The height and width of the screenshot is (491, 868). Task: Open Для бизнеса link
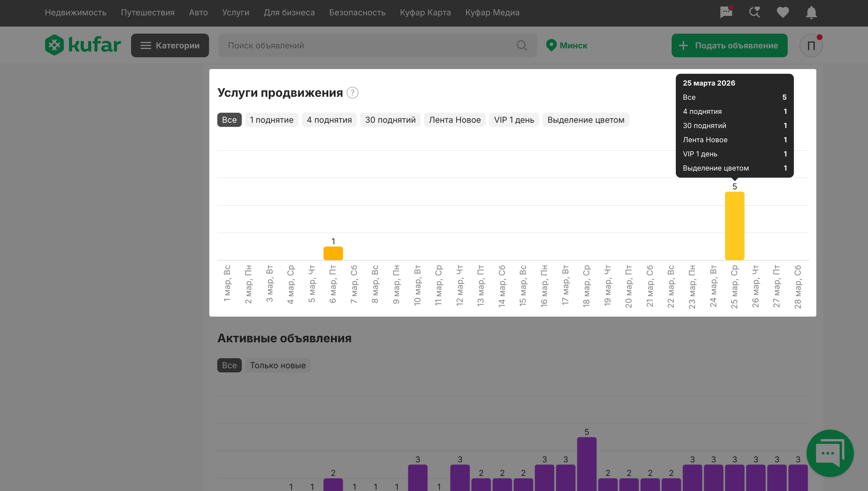click(x=289, y=12)
